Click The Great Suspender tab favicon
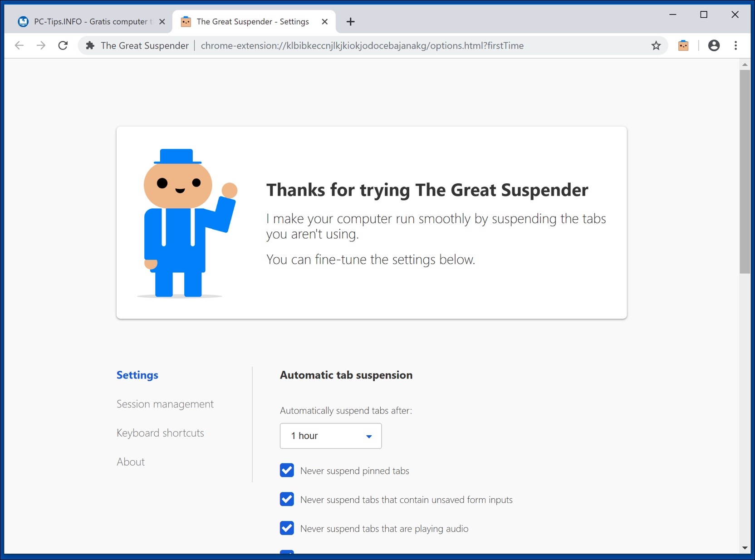Screen dimensions: 755x560 click(186, 22)
